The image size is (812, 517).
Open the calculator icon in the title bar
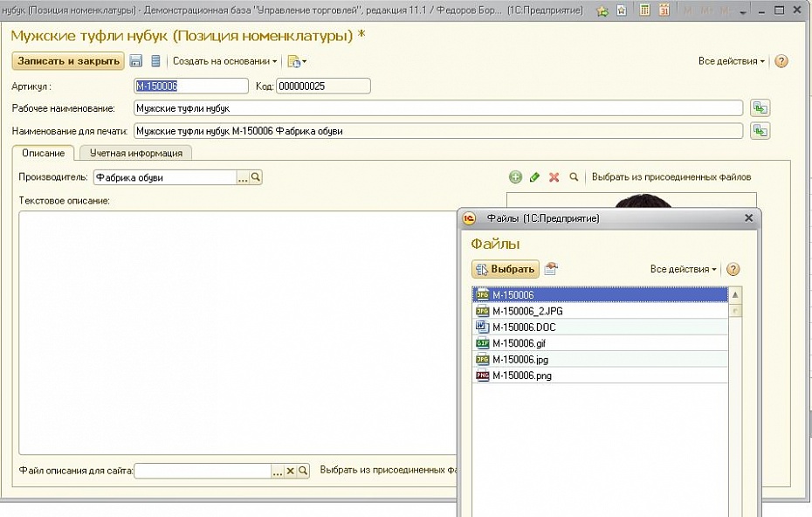tap(644, 11)
